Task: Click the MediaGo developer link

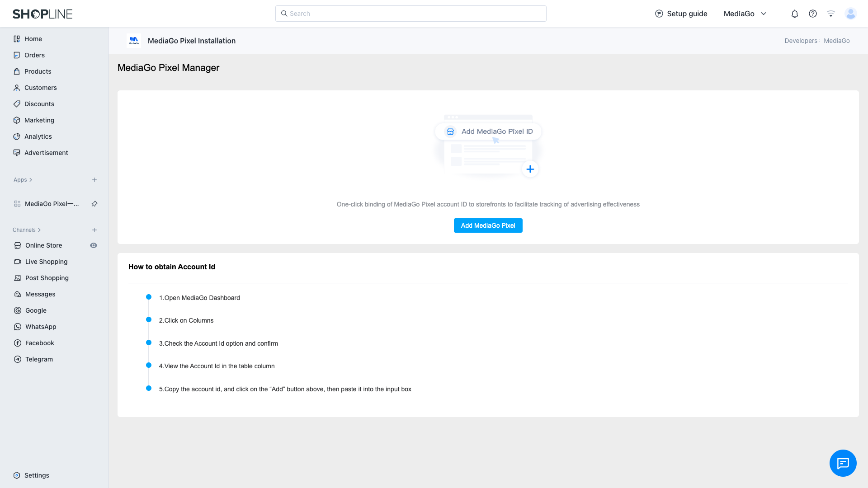Action: (836, 41)
